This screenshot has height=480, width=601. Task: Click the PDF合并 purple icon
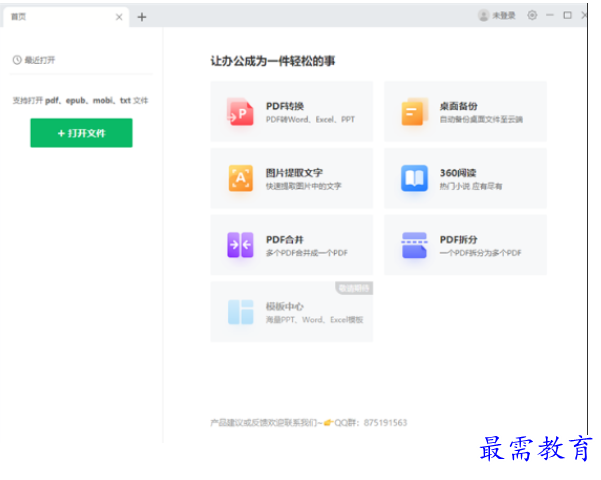coord(240,245)
